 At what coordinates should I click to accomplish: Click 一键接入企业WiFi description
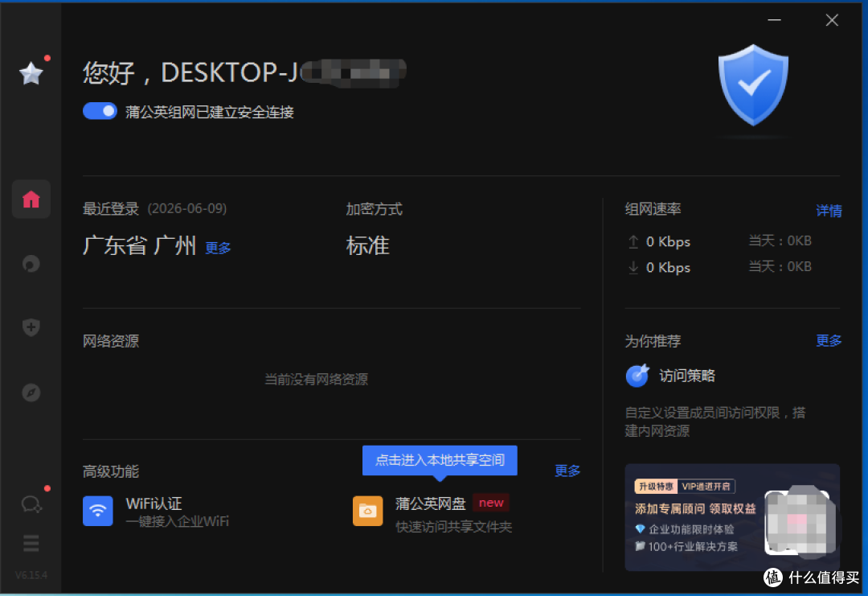pyautogui.click(x=177, y=522)
